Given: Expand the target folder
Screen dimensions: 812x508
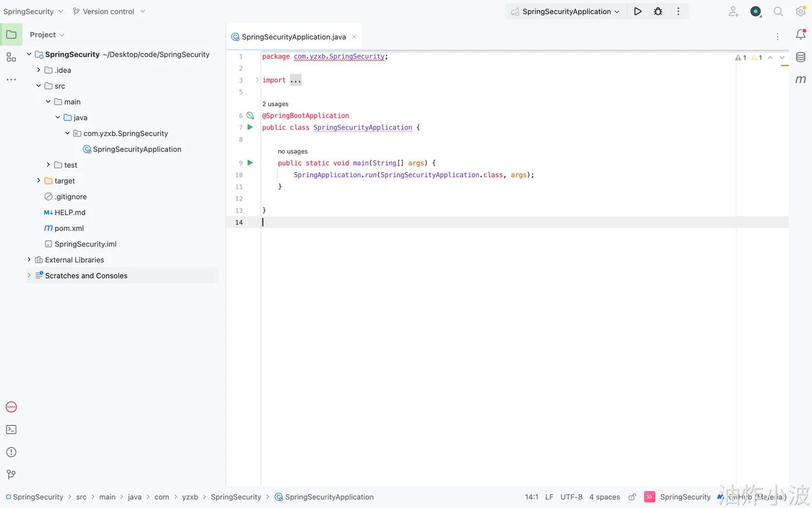Looking at the screenshot, I should (39, 181).
